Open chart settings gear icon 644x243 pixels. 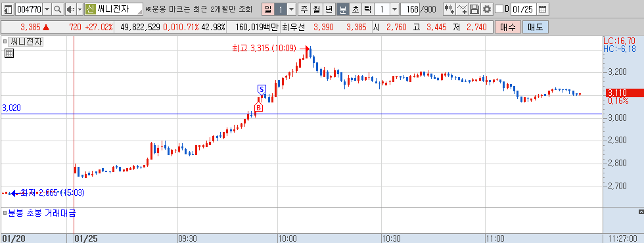487,9
